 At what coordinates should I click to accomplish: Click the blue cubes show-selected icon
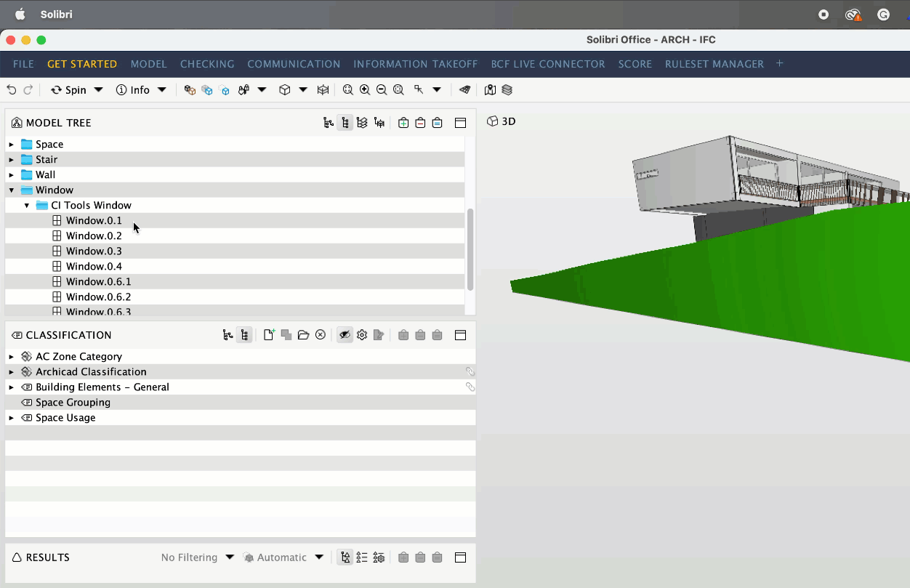click(x=207, y=90)
